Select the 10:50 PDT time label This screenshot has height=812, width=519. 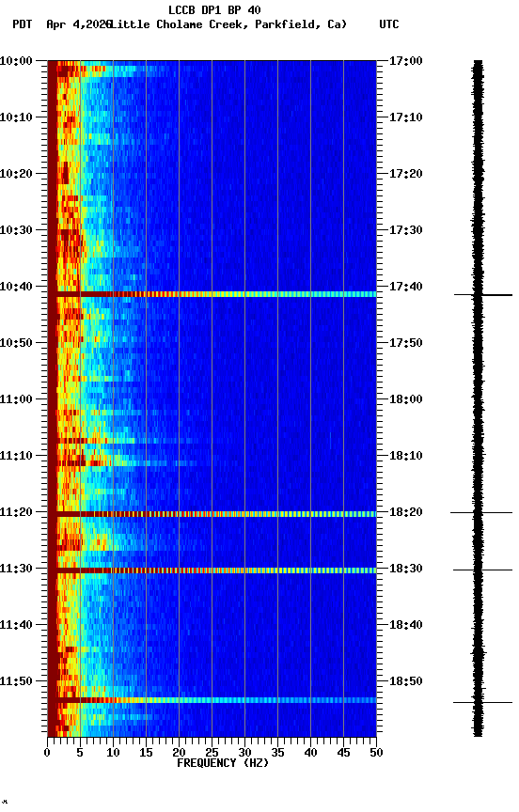tap(16, 343)
